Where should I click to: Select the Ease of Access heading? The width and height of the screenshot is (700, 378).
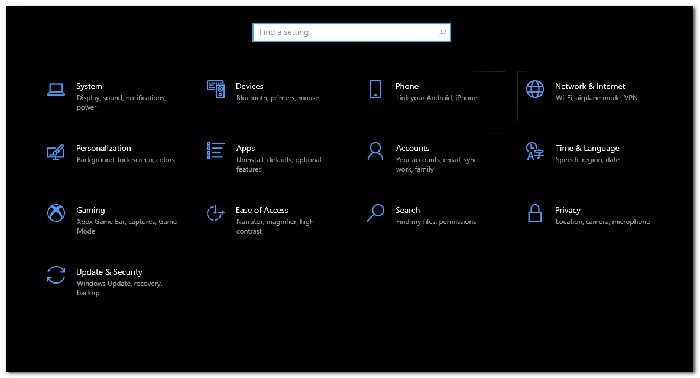click(x=262, y=210)
